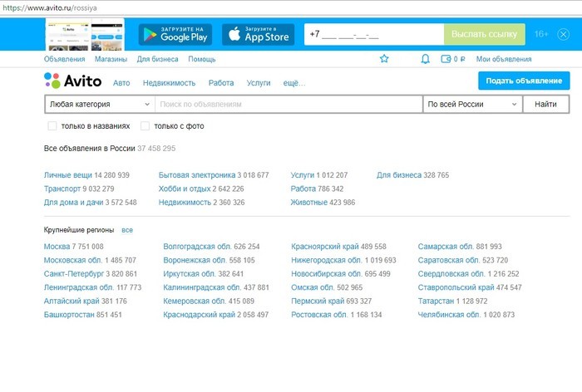This screenshot has width=582, height=392.
Task: Click the Avito logo
Action: [x=73, y=81]
